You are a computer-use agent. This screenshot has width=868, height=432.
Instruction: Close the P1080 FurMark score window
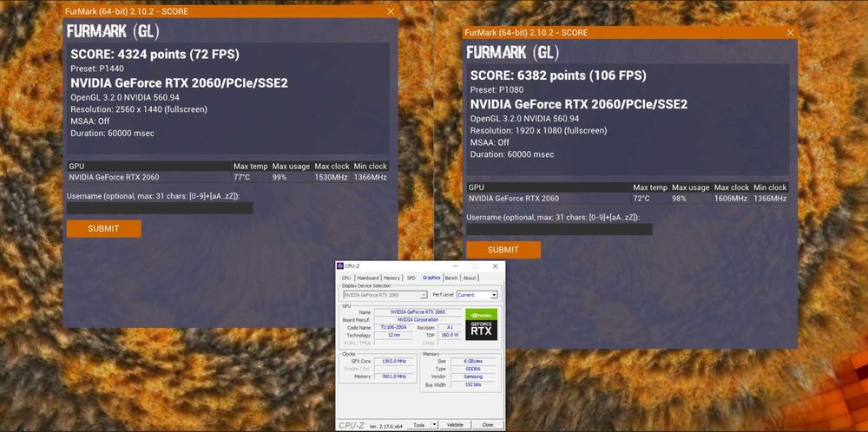point(791,33)
